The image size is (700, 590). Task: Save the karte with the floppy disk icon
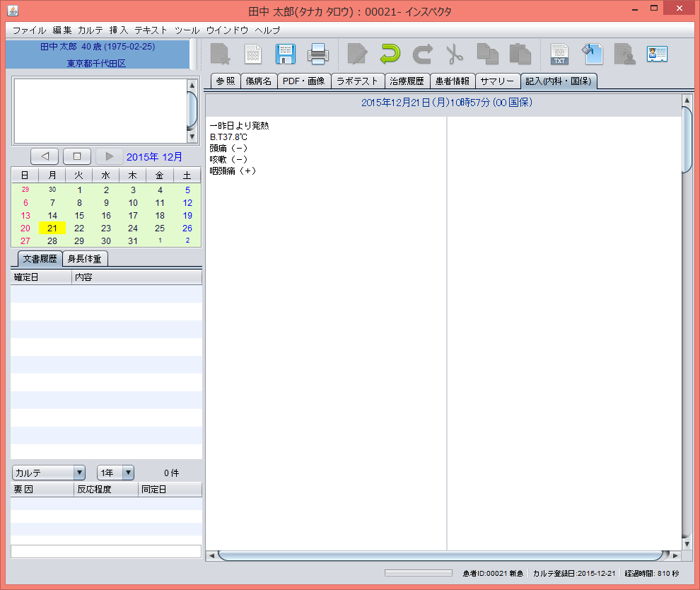[x=286, y=54]
